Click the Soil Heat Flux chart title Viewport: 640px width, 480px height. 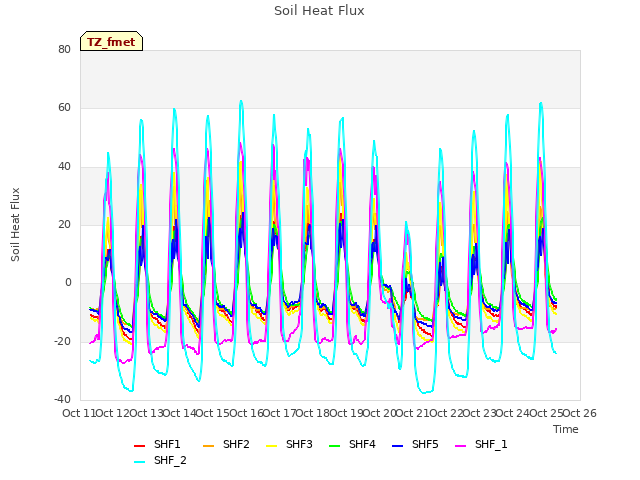[319, 11]
